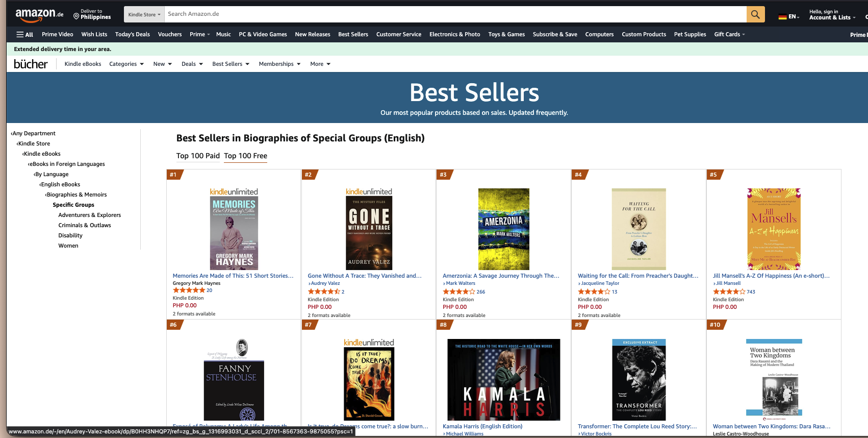The height and width of the screenshot is (438, 868).
Task: Select Women subcategory
Action: coord(68,246)
